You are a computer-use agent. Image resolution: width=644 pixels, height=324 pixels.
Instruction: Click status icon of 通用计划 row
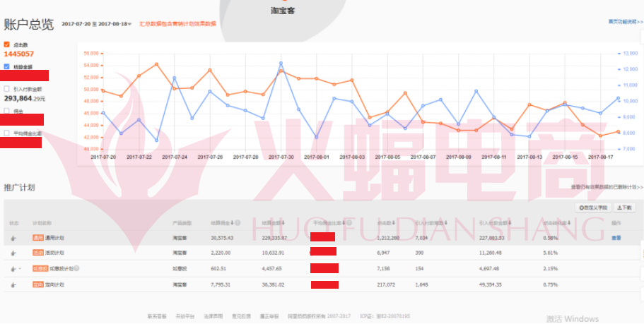click(x=13, y=238)
